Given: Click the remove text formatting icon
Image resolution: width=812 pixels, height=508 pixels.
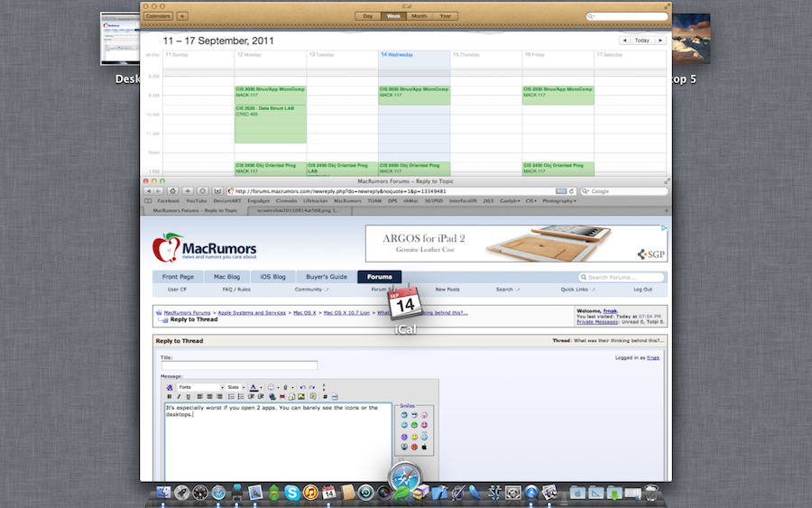Looking at the screenshot, I should click(x=169, y=387).
